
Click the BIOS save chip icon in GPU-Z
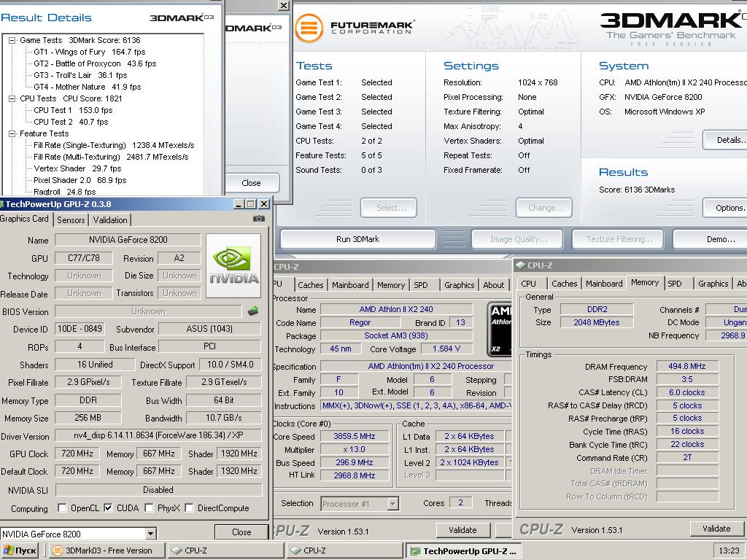(253, 311)
